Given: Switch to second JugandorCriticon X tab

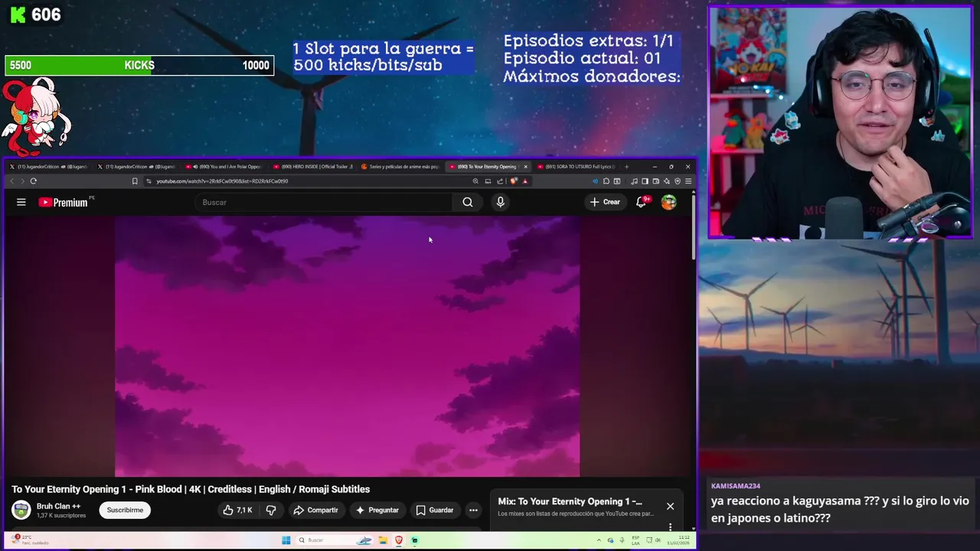Looking at the screenshot, I should [137, 166].
